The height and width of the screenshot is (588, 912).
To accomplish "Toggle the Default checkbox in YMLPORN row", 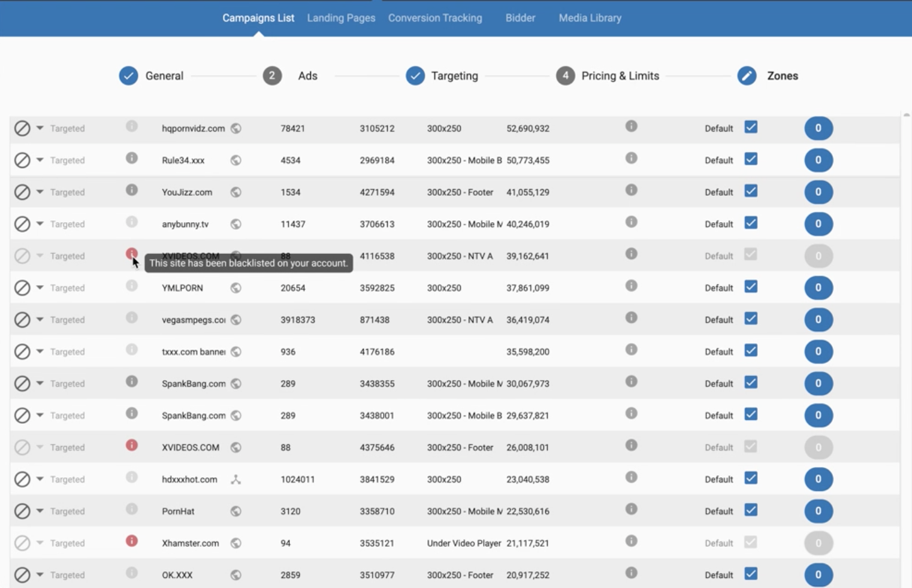I will 751,287.
